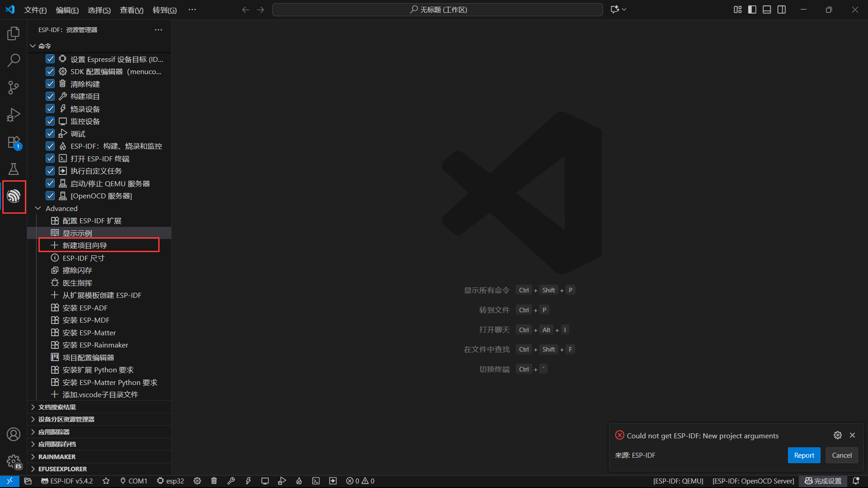Change the esp32 device target in status bar
868x488 pixels.
(170, 481)
